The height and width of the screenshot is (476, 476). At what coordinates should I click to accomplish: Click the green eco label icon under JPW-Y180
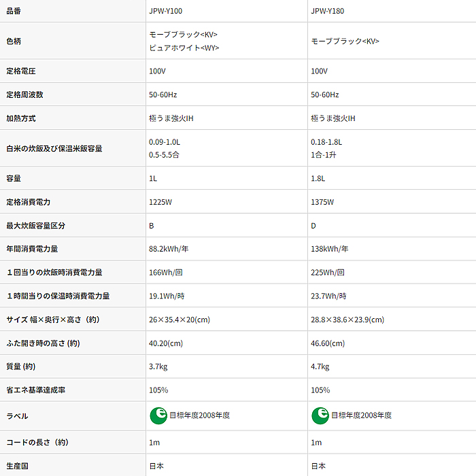[x=320, y=415]
